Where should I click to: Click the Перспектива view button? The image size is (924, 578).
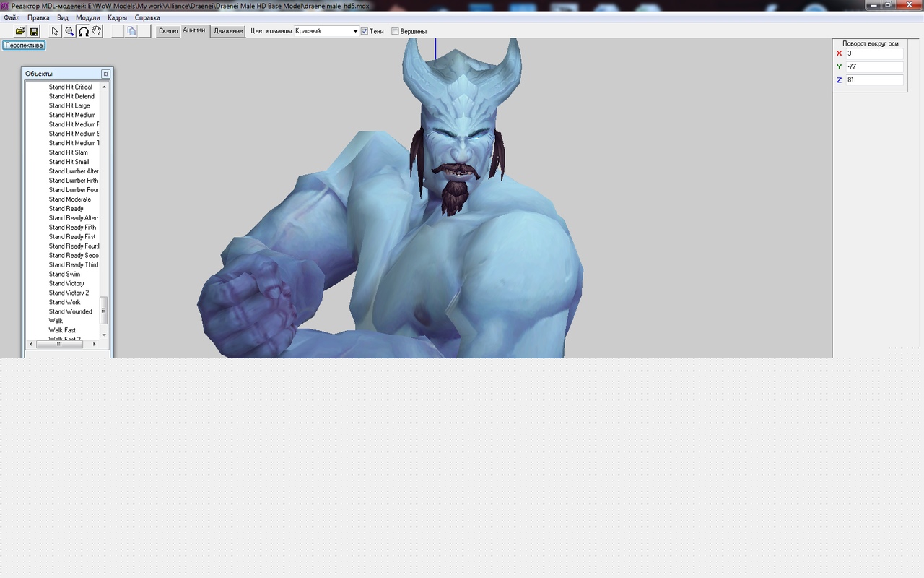(x=25, y=45)
